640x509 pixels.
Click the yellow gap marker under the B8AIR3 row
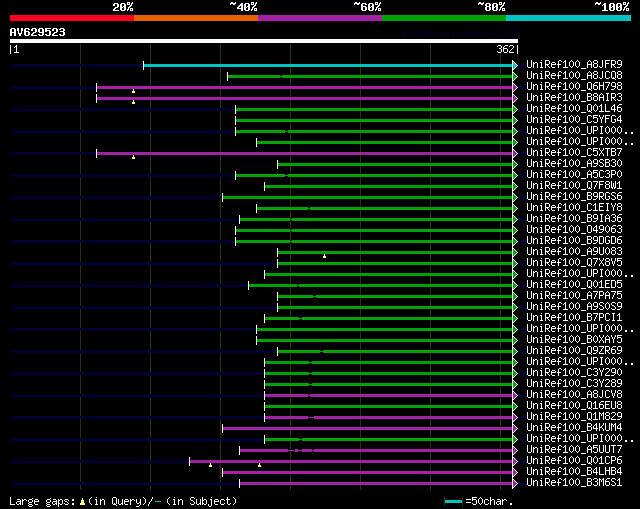[x=133, y=102]
